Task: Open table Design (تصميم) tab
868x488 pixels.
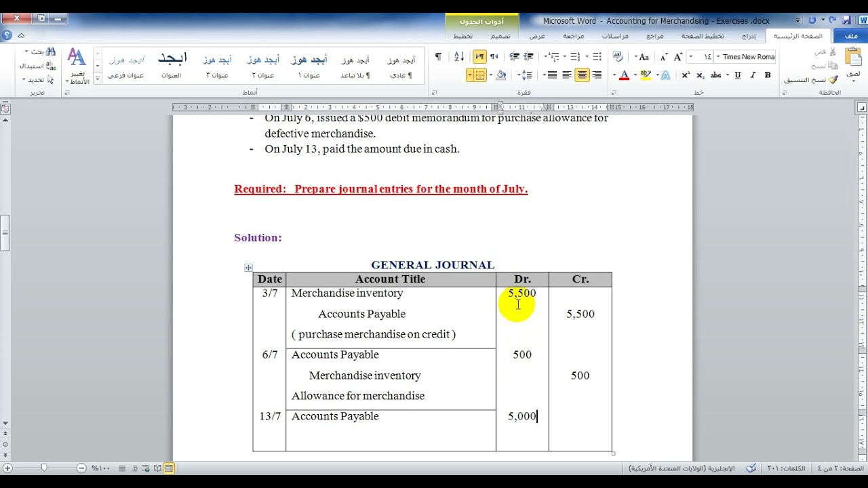Action: pyautogui.click(x=500, y=36)
